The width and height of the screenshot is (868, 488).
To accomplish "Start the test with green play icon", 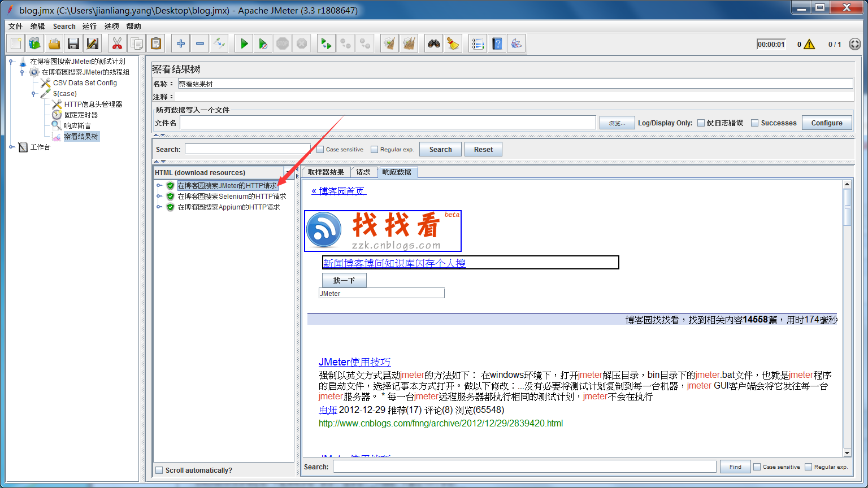I will (244, 43).
